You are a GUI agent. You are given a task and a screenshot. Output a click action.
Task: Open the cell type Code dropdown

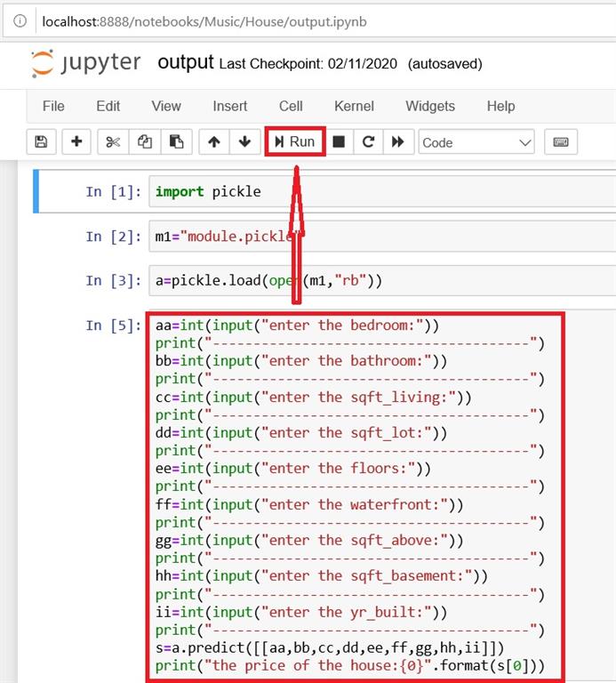(476, 142)
